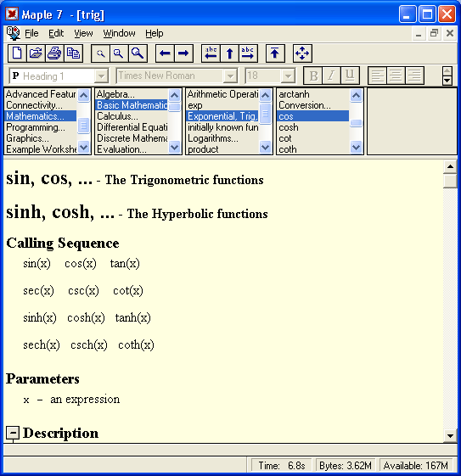The width and height of the screenshot is (461, 476).
Task: Collapse the Description section
Action: pos(13,433)
